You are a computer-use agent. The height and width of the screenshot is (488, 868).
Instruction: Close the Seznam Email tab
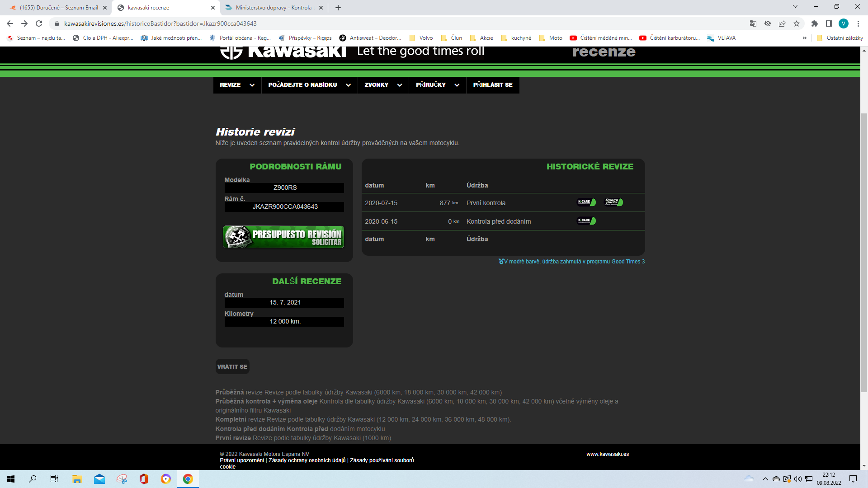click(x=105, y=8)
